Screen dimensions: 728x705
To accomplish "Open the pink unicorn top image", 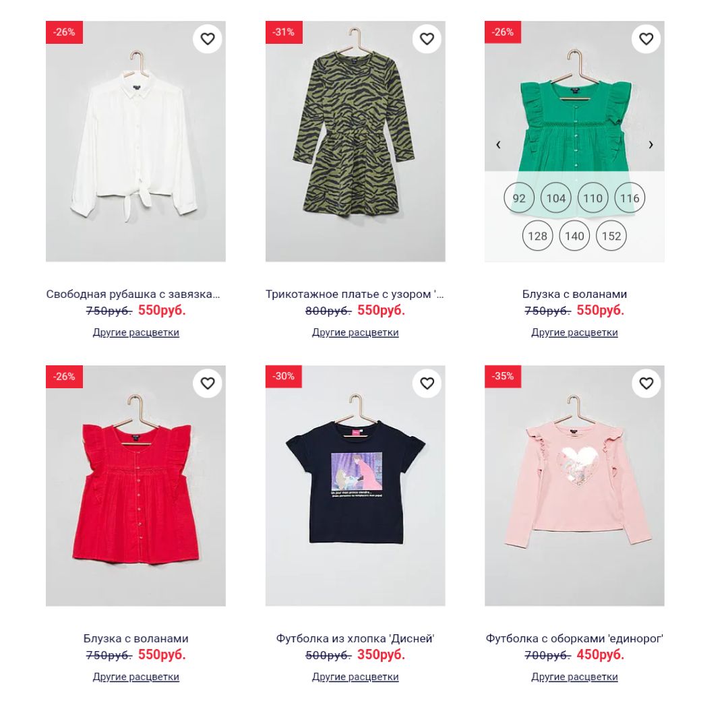I will pos(575,485).
